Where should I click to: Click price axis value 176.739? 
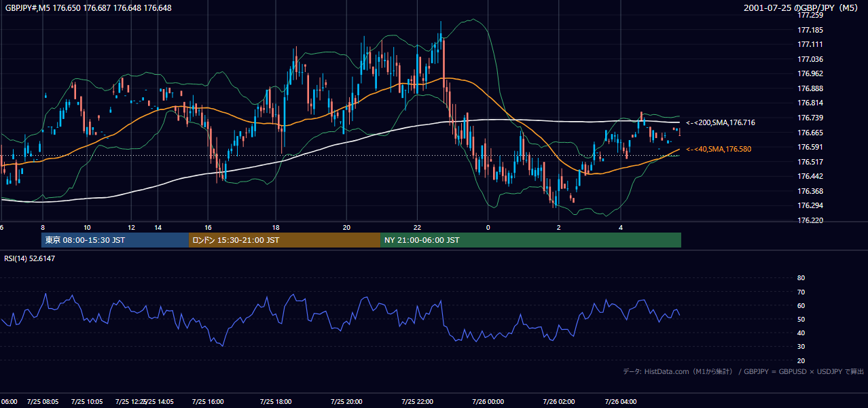(810, 118)
